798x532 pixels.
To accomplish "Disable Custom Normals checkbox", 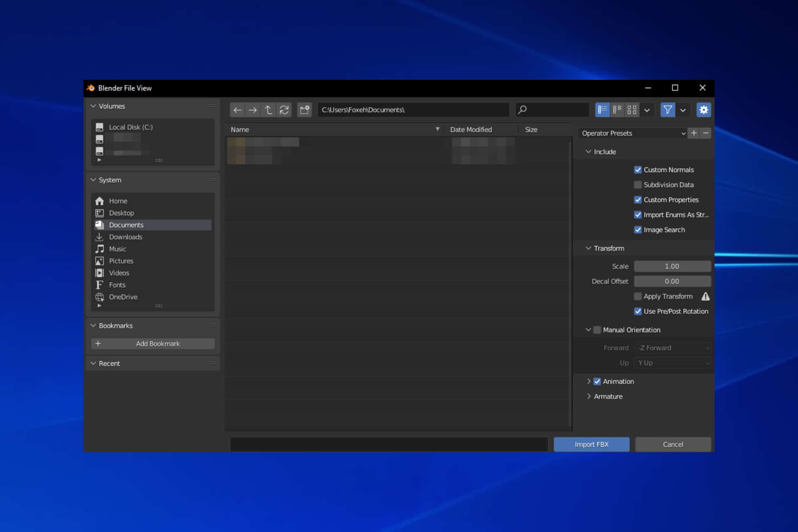I will pyautogui.click(x=638, y=170).
